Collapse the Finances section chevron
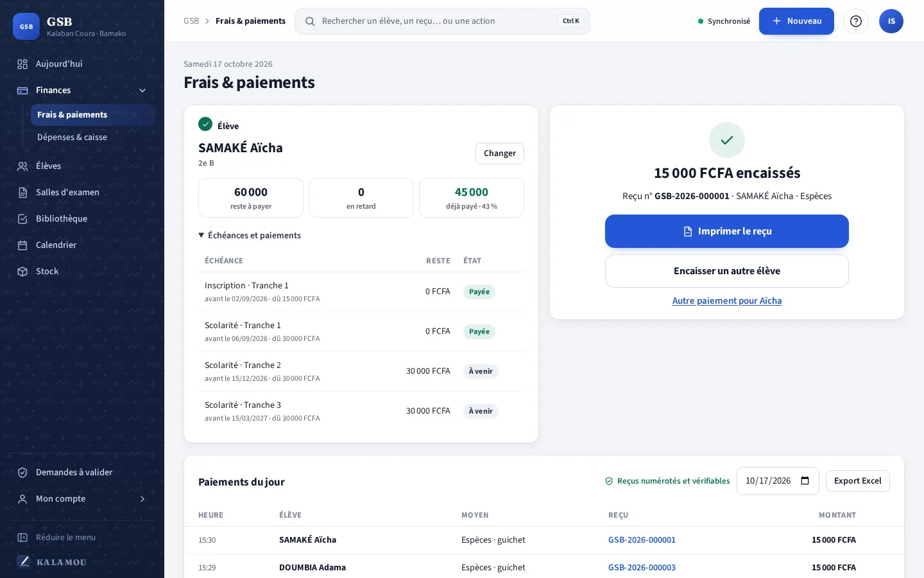This screenshot has height=578, width=924. coord(142,90)
